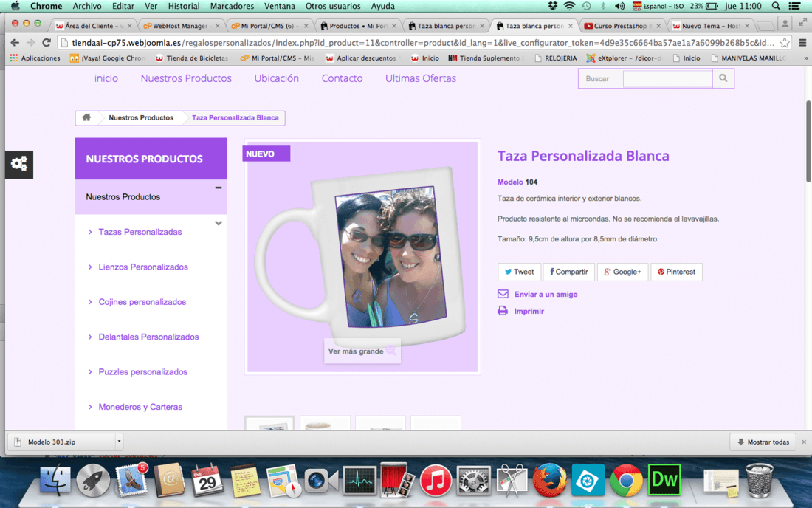Switch to the WebHost Manager tab

[181, 25]
